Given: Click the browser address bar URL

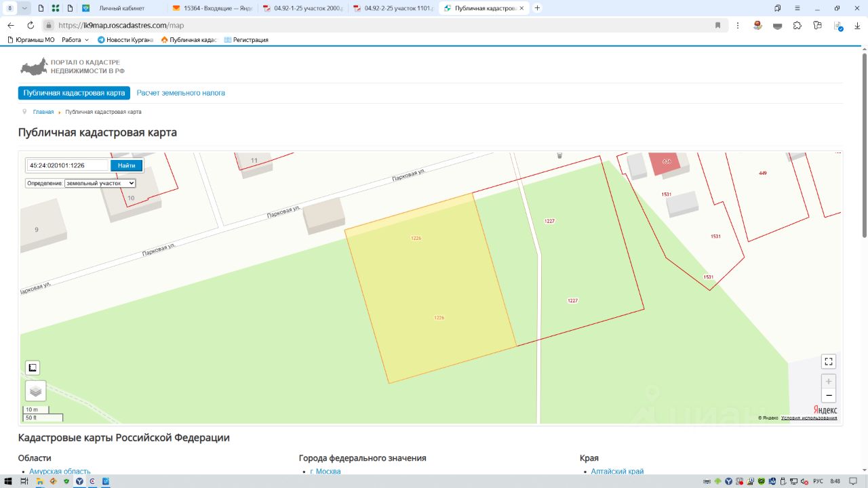Looking at the screenshot, I should coord(121,26).
